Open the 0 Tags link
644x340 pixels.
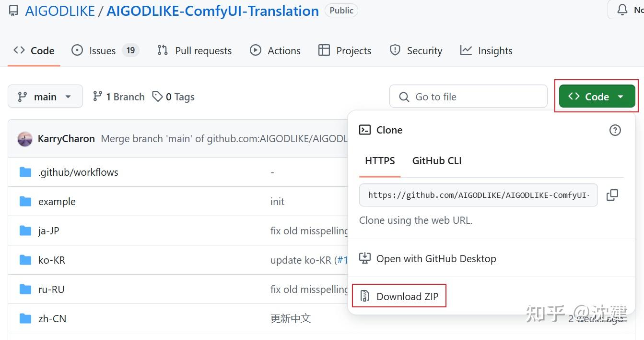pyautogui.click(x=173, y=97)
